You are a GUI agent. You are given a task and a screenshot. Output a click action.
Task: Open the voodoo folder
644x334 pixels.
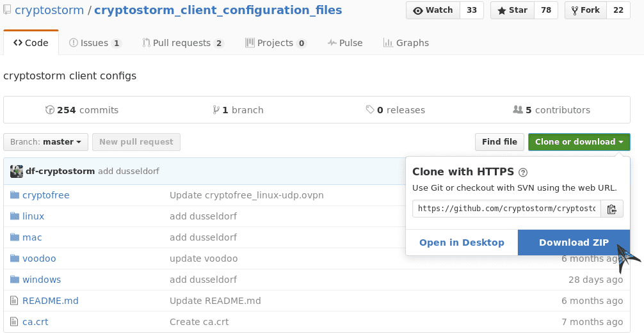39,258
